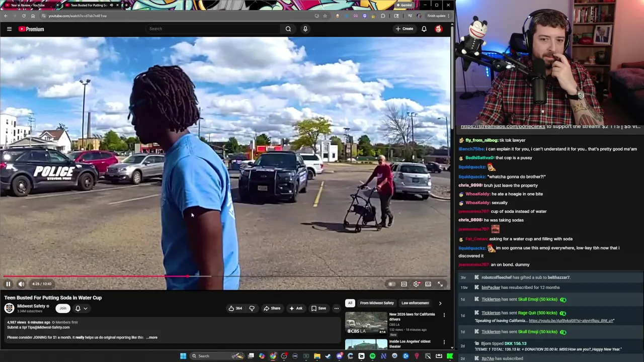Open Windows Start menu
644x362 pixels.
[x=183, y=356]
